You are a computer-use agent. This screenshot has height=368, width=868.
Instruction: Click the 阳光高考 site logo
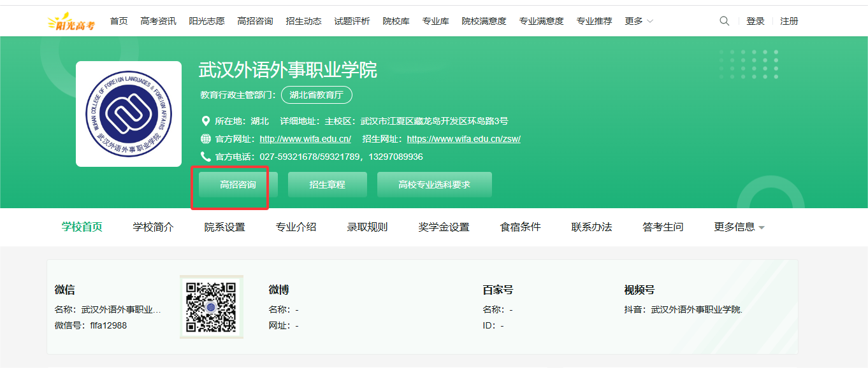71,22
